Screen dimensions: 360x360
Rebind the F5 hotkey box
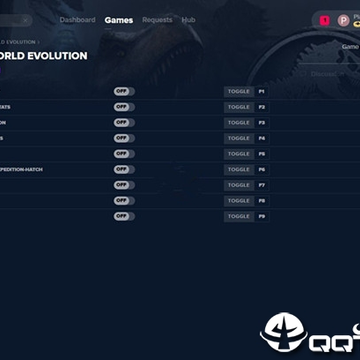point(262,154)
